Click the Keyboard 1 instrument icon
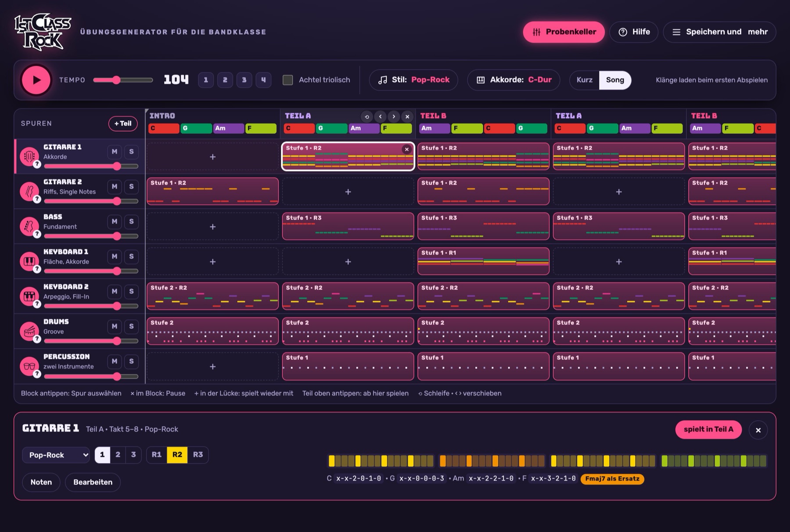Image resolution: width=790 pixels, height=532 pixels. 29,261
